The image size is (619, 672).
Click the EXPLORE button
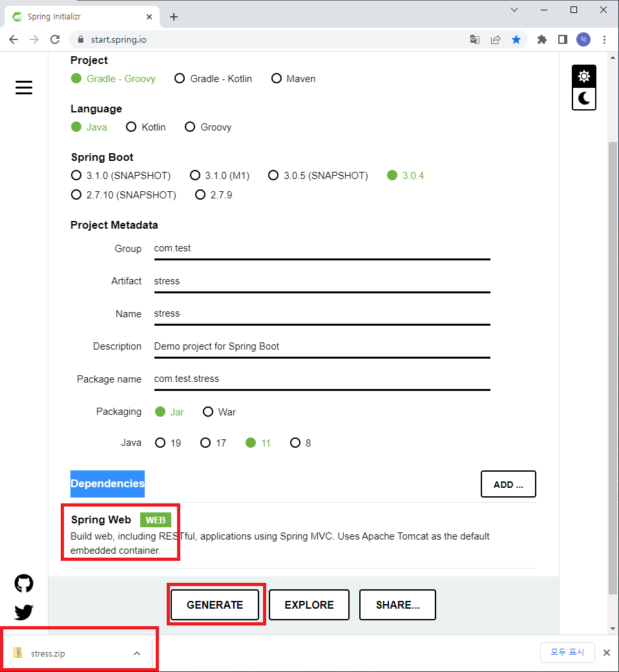[309, 605]
